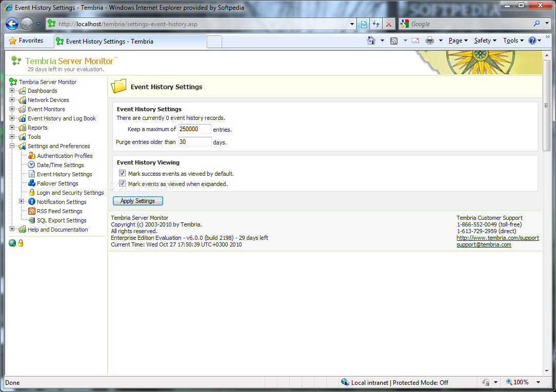Select the Event History Settings - Tembria tab
Image resolution: width=556 pixels, height=392 pixels.
(130, 42)
